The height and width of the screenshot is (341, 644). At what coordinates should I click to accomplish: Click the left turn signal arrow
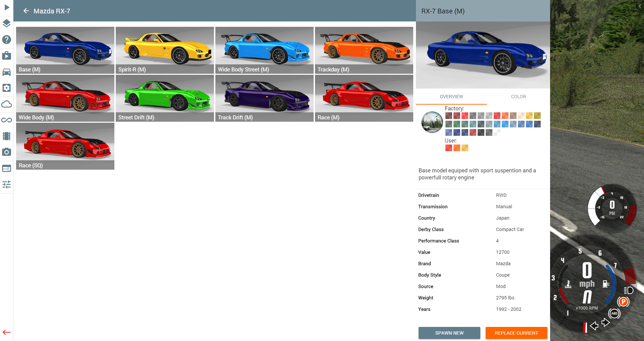tap(594, 326)
